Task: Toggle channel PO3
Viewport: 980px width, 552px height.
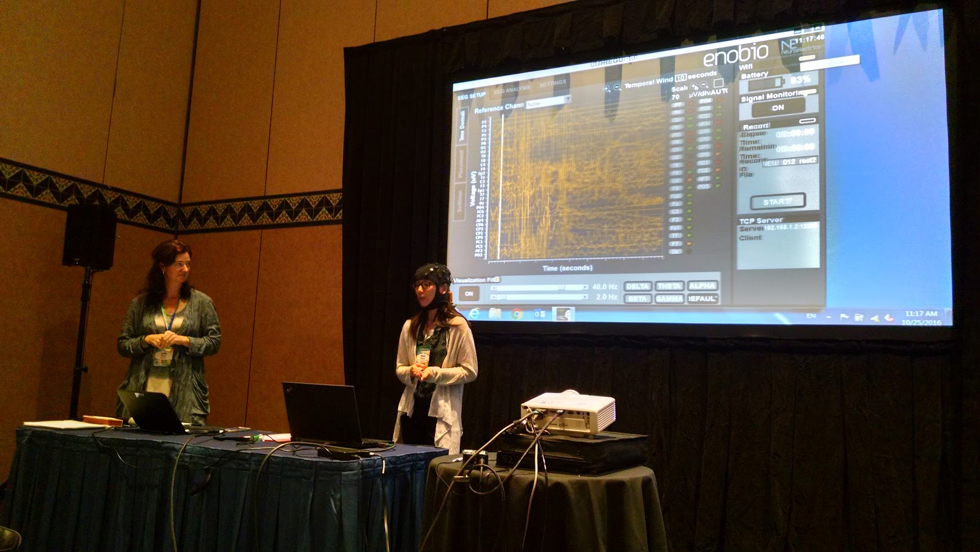Action: (x=704, y=186)
